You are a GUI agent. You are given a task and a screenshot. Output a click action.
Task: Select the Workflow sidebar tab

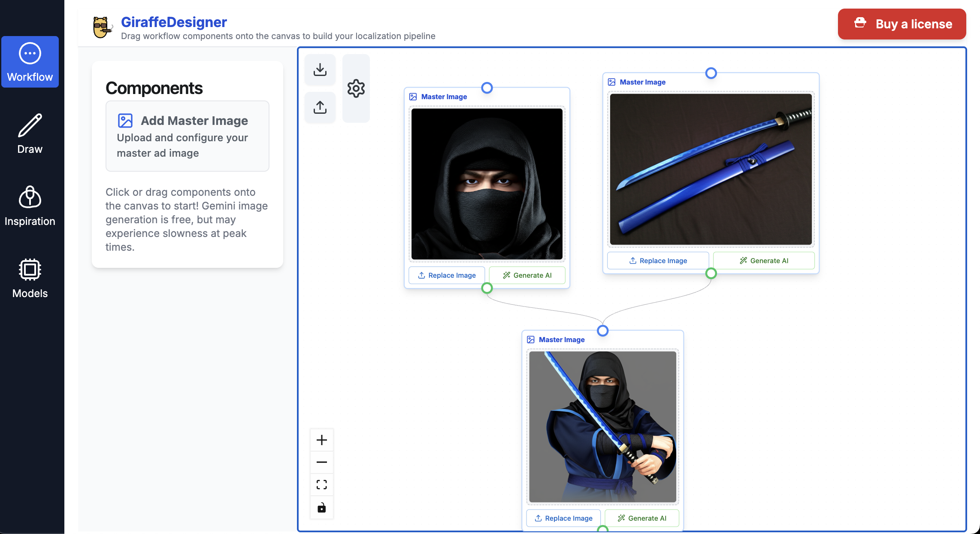pyautogui.click(x=30, y=62)
